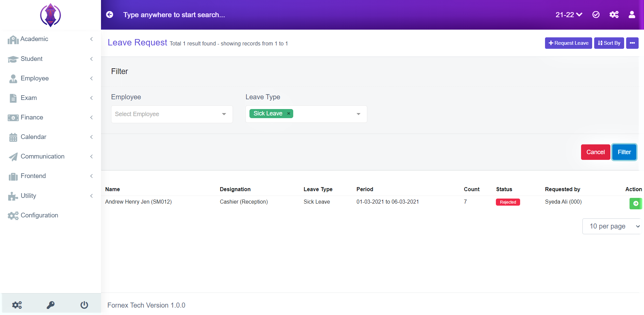Open the Select Employee dropdown
644x315 pixels.
[172, 114]
